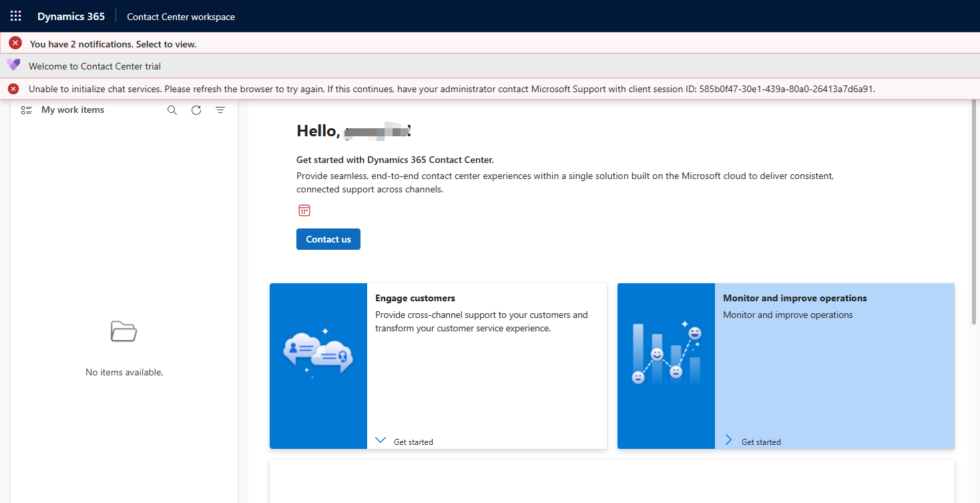Open the app launcher waffle icon
Image resolution: width=980 pixels, height=503 pixels.
[16, 16]
